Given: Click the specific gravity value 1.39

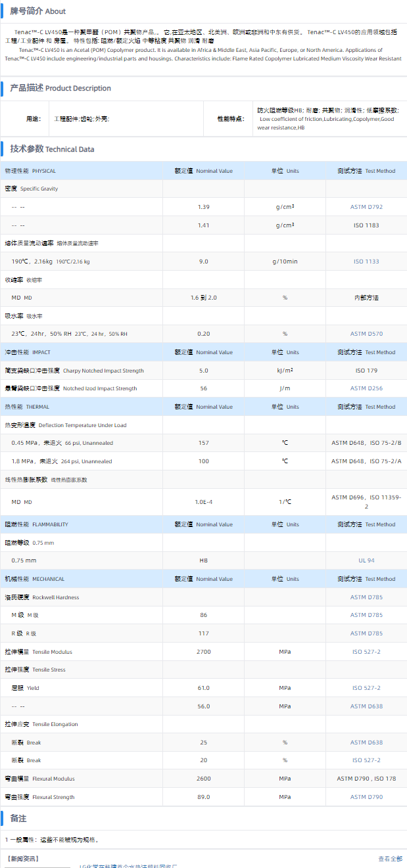Looking at the screenshot, I should (204, 207).
